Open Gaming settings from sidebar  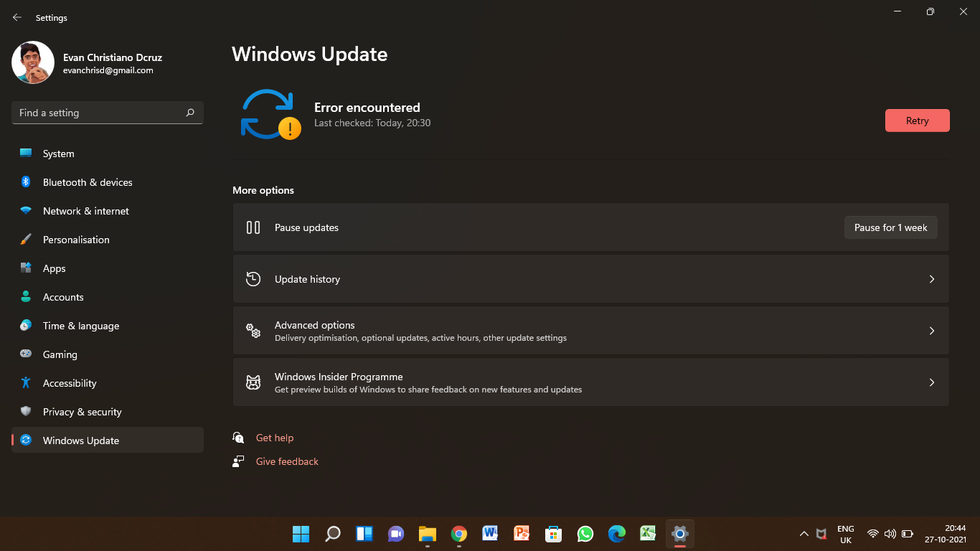(59, 354)
